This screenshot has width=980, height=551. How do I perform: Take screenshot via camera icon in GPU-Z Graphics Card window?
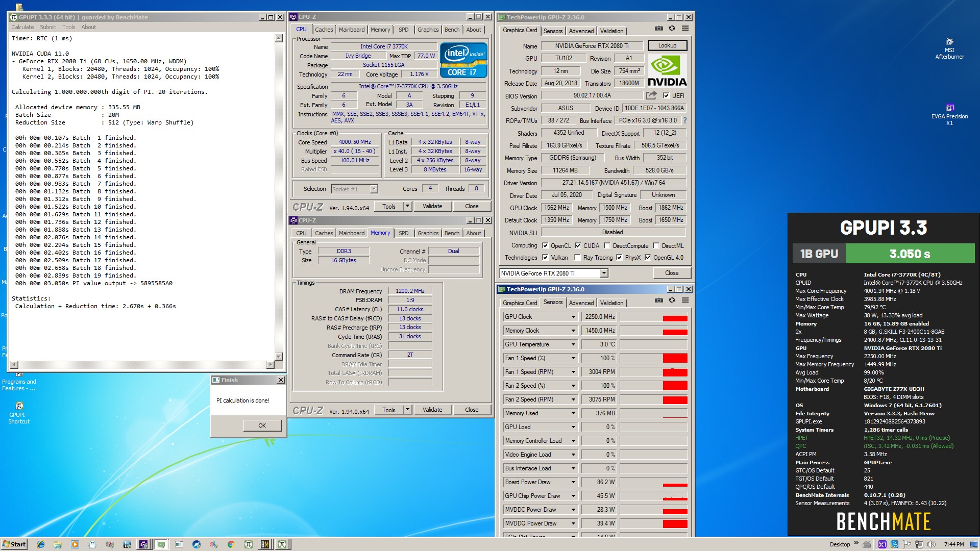(x=659, y=28)
